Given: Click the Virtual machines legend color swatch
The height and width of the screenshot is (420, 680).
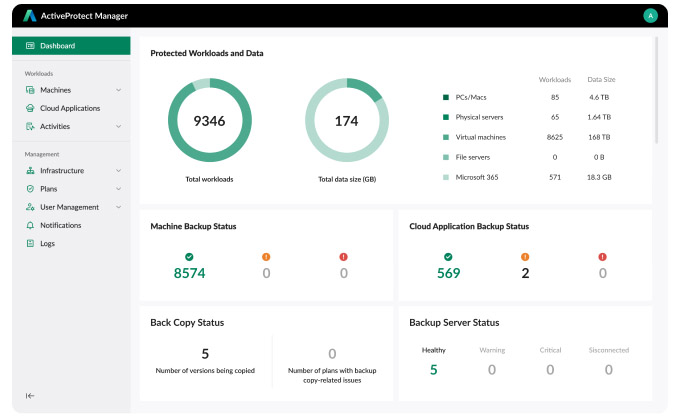Looking at the screenshot, I should (x=445, y=137).
